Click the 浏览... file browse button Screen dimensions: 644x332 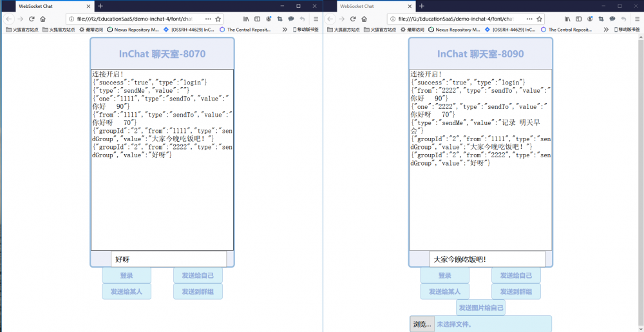click(422, 324)
